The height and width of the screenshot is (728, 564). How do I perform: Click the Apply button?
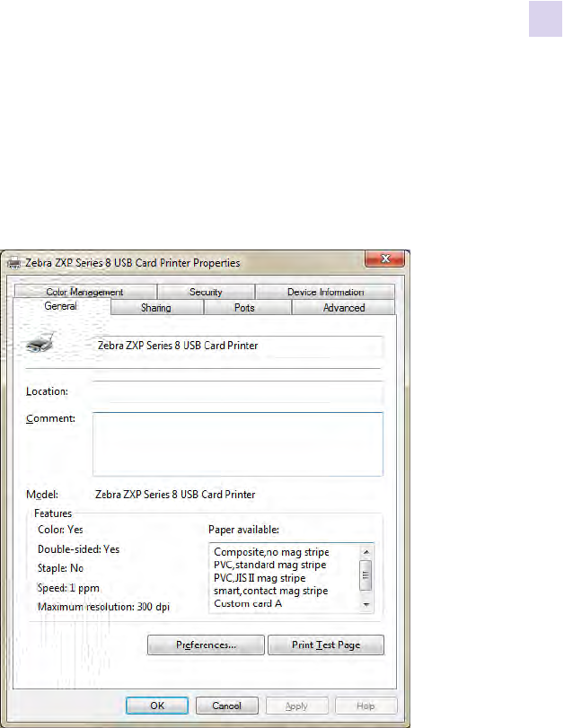(x=297, y=706)
